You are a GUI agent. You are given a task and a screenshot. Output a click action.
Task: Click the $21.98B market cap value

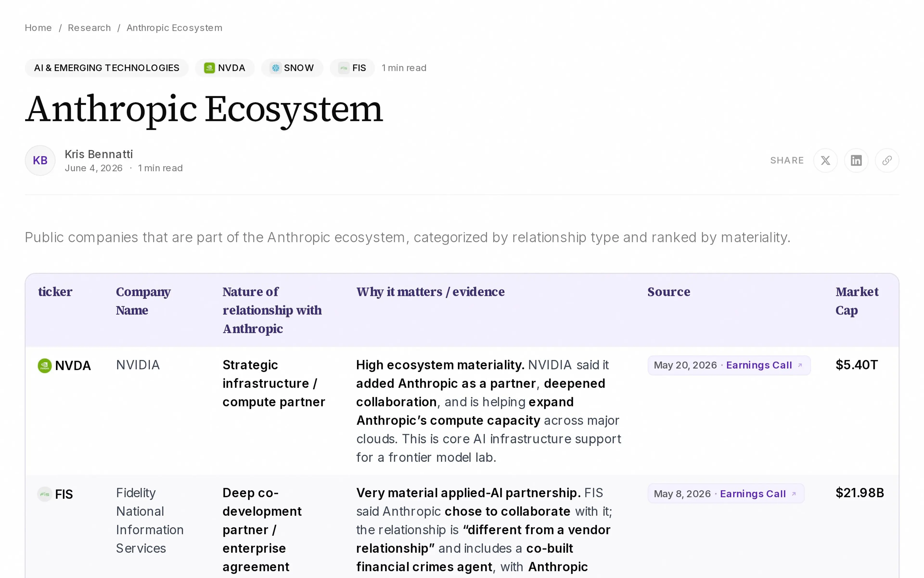[860, 493]
